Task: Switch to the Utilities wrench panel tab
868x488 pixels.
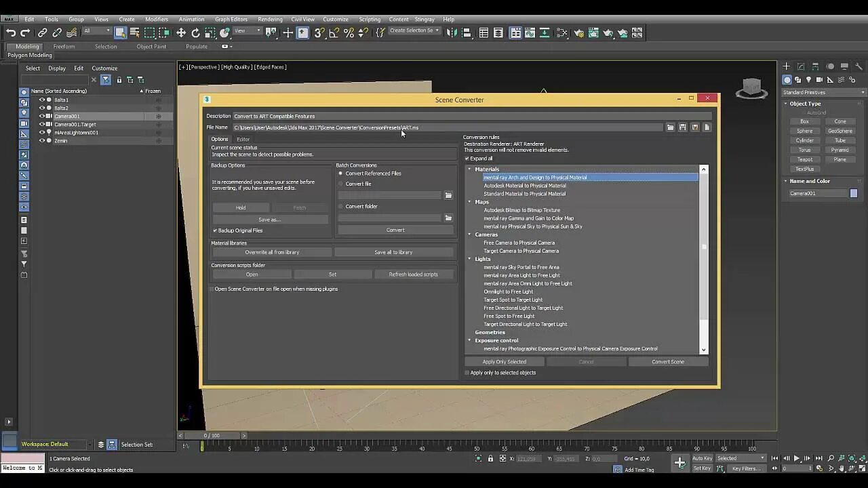Action: [x=859, y=66]
